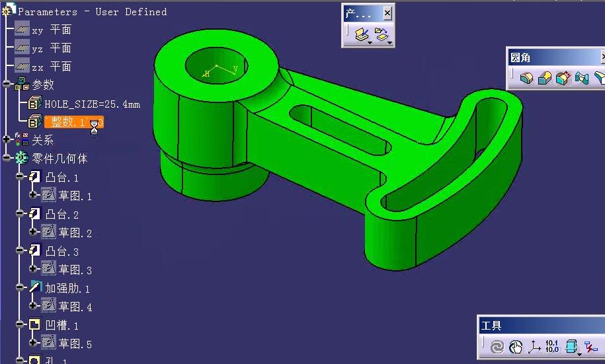Close the 产... floating toolbar
The width and height of the screenshot is (605, 364).
387,14
